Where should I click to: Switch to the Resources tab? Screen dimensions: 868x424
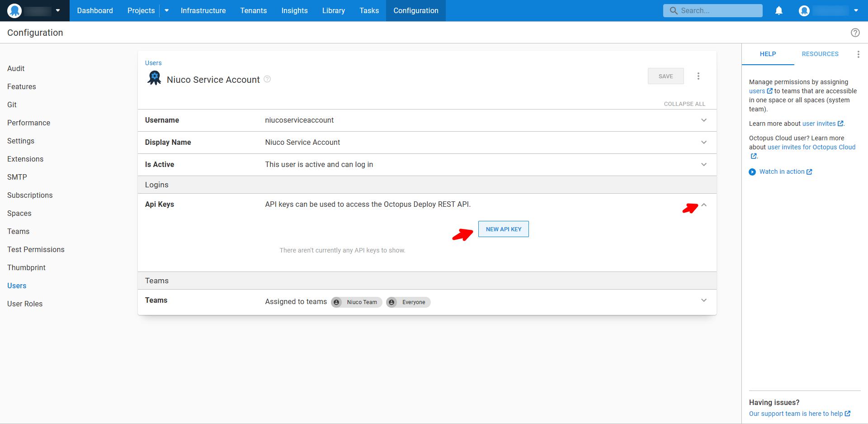pyautogui.click(x=820, y=54)
